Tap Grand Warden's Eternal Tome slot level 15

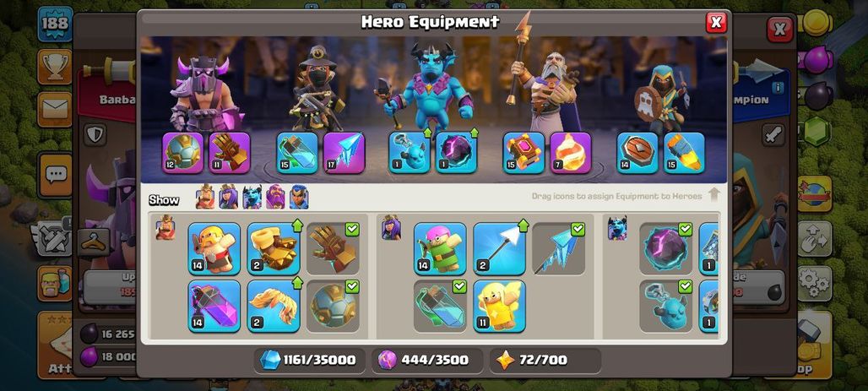coord(524,153)
